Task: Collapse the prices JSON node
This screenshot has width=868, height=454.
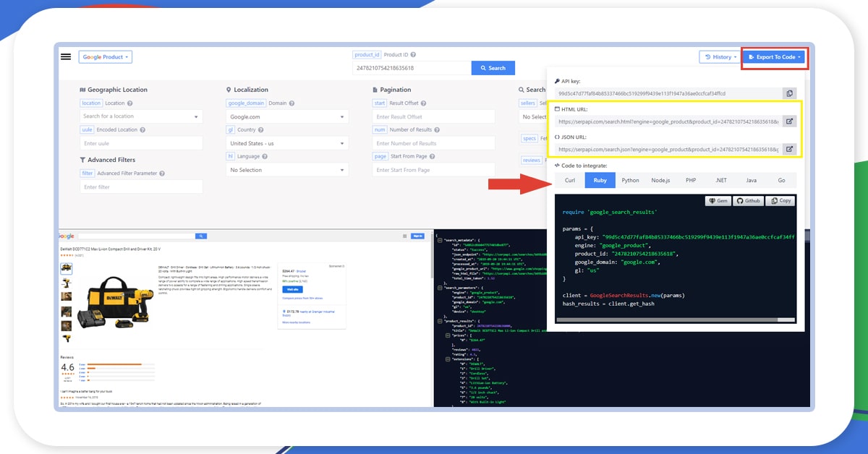Action: (x=448, y=335)
